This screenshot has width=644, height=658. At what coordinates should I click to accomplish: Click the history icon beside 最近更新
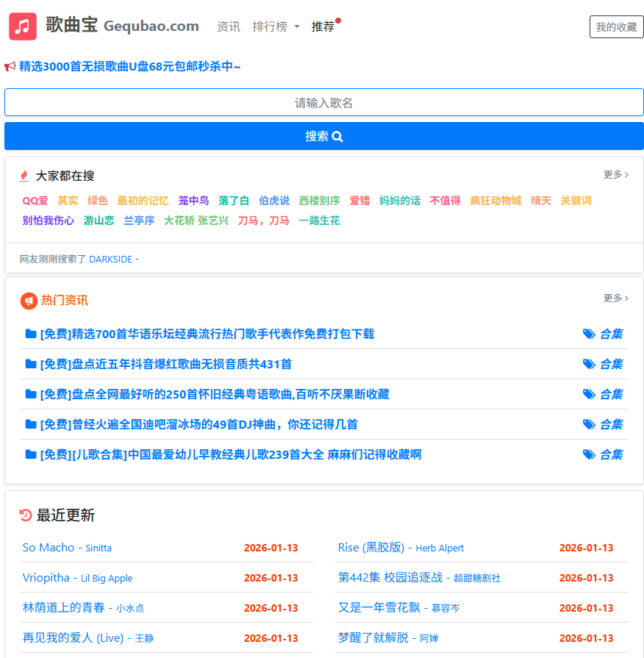pyautogui.click(x=24, y=515)
